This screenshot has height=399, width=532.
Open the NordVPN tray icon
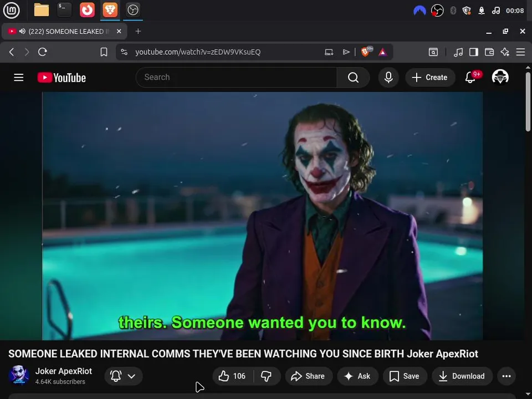420,11
